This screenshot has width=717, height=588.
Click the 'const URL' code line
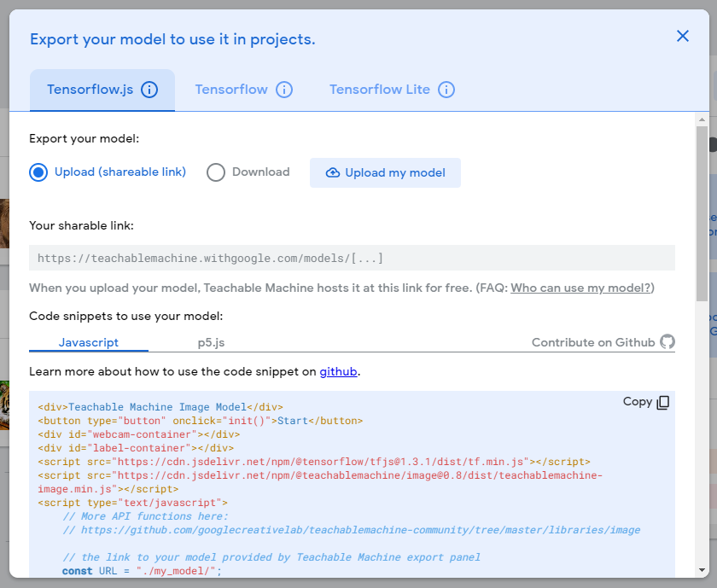pos(142,571)
